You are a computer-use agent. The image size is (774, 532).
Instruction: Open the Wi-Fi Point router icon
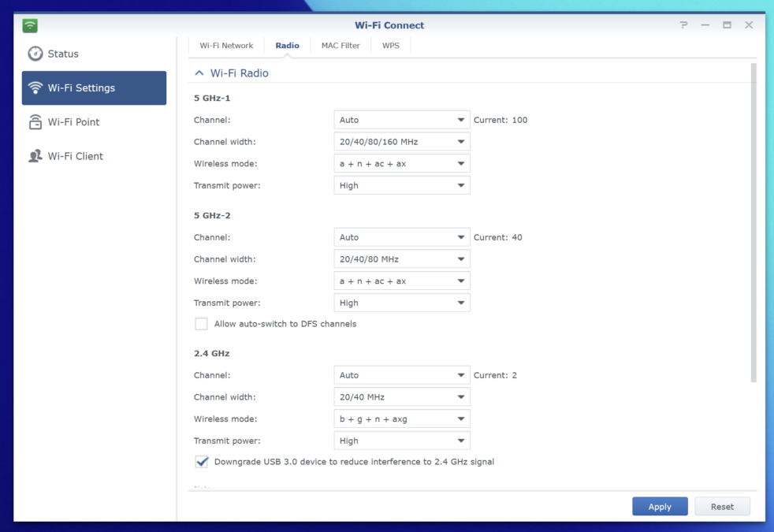35,122
